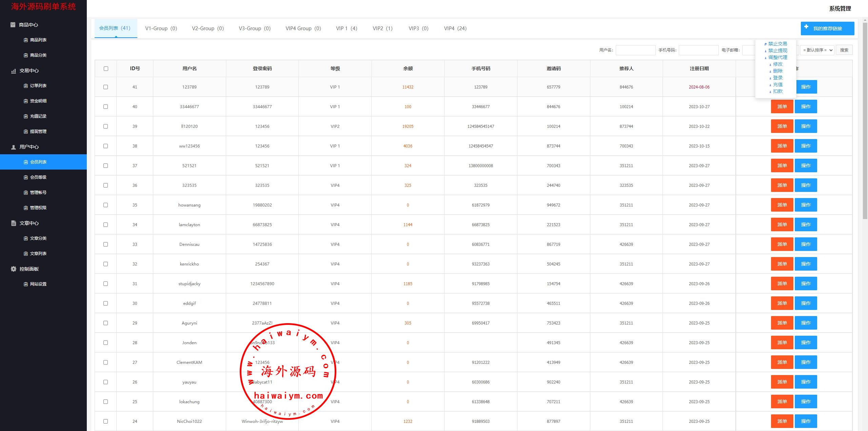Screen dimensions: 868x431
Task: Expand 操作 menu for user lamclayton
Action: (x=806, y=224)
